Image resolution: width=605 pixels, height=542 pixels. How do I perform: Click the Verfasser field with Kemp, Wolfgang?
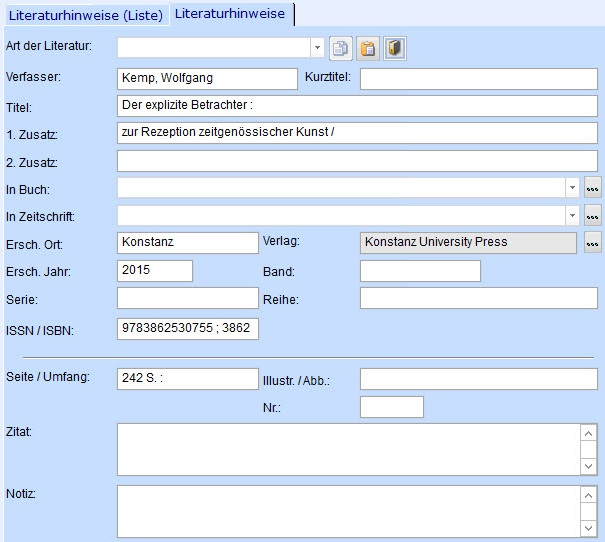207,79
